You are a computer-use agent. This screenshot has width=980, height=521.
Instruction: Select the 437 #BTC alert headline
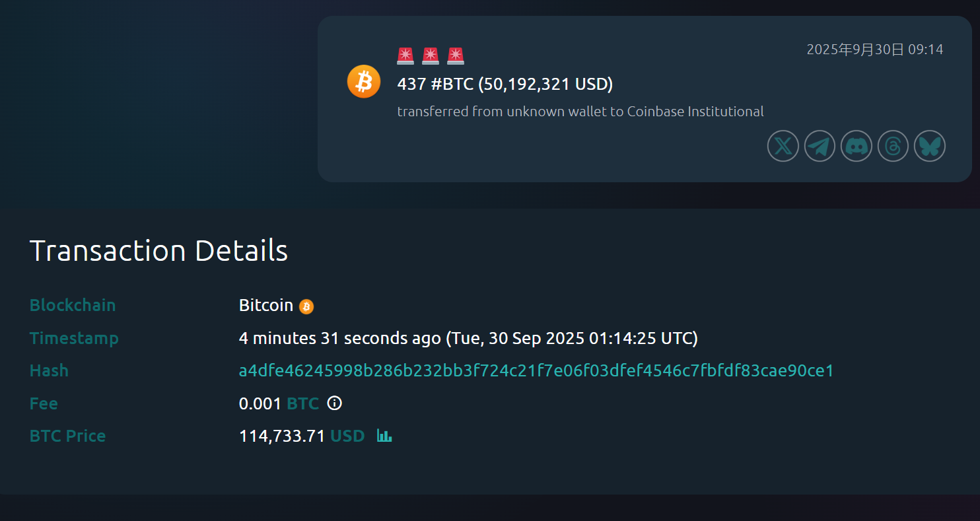tap(505, 85)
